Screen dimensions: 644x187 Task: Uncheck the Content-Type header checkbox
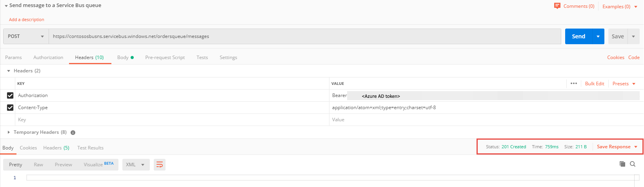[x=10, y=108]
